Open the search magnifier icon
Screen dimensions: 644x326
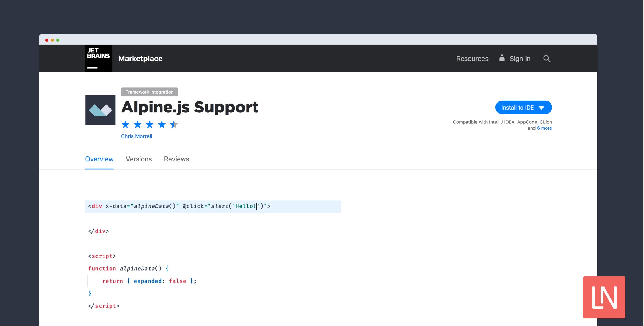coord(547,59)
